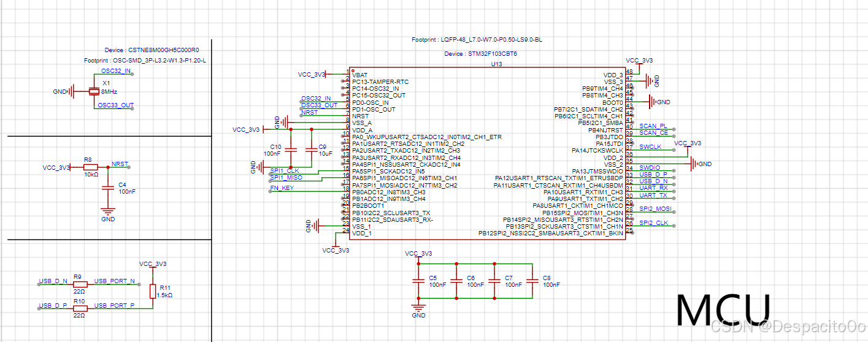This screenshot has width=868, height=342.
Task: Select the 8MHz value text of X1
Action: pos(109,91)
